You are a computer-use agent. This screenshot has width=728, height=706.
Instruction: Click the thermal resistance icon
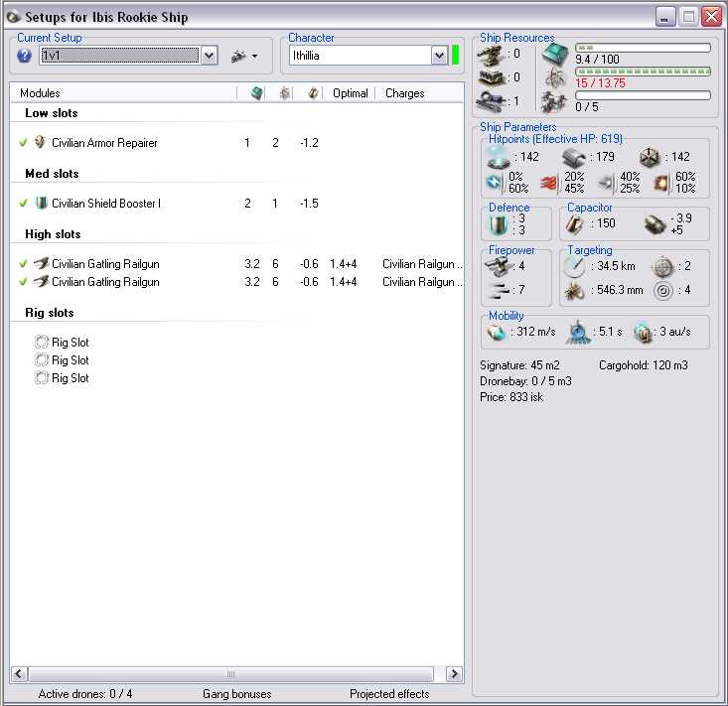(548, 184)
